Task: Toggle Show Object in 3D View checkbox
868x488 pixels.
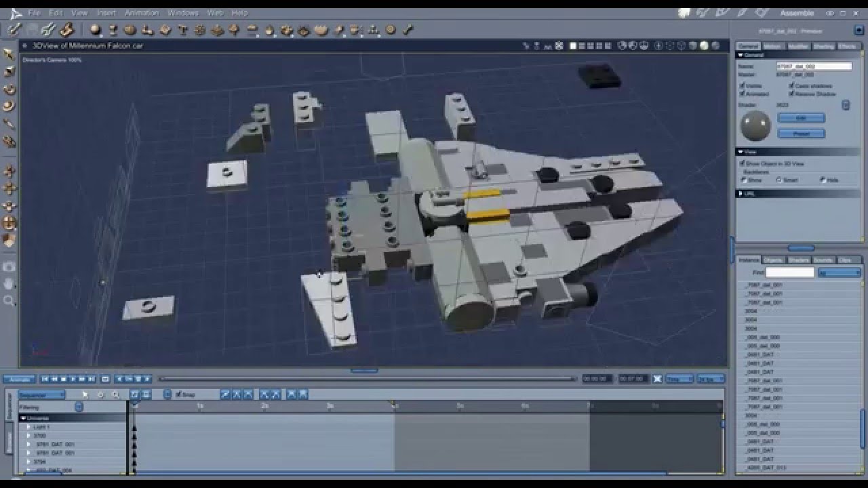Action: coord(742,164)
